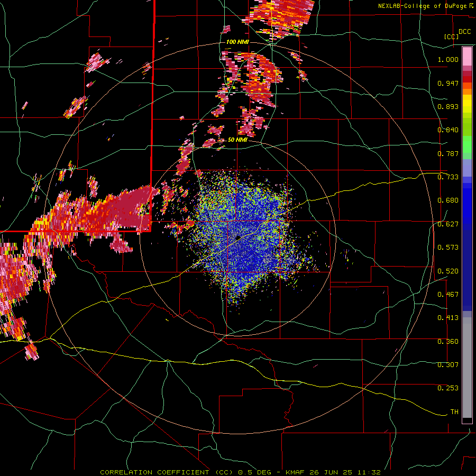The height and width of the screenshot is (476, 476).
Task: Click the 0.787 value on the color scale
Action: coord(448,153)
